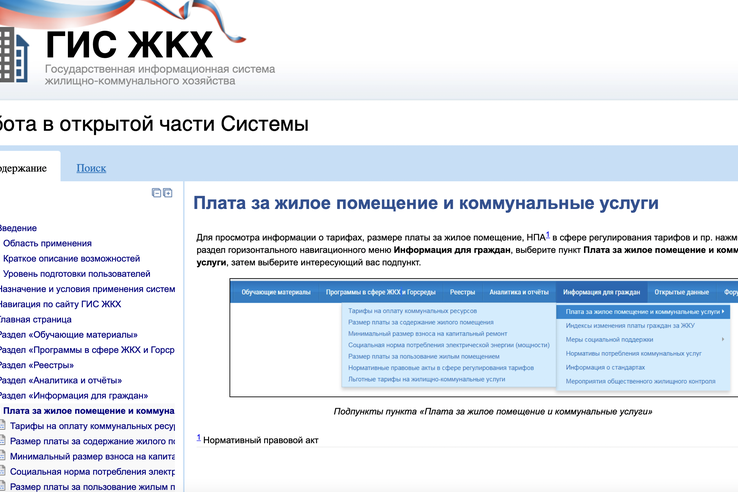The width and height of the screenshot is (738, 492).
Task: Click the ГИС ЖКХ building logo
Action: [x=14, y=55]
